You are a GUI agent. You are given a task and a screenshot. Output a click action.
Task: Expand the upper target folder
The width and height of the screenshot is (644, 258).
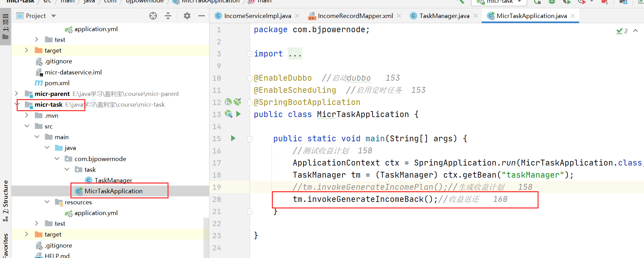pos(27,50)
